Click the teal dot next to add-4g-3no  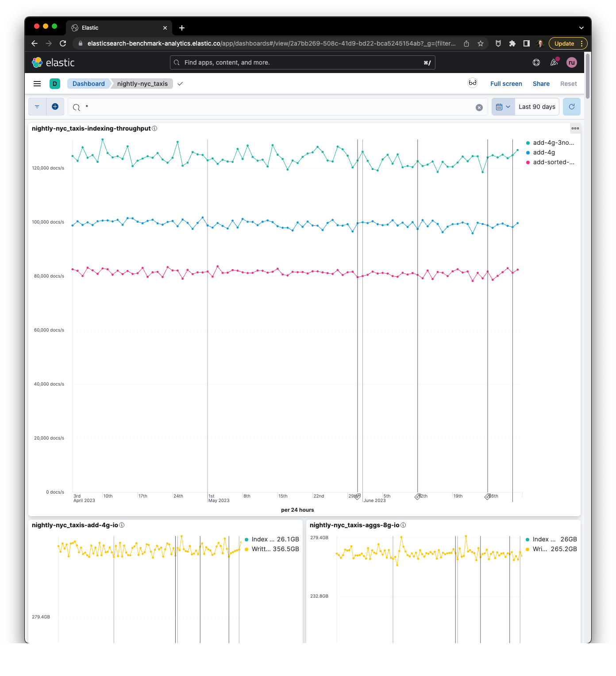tap(527, 143)
